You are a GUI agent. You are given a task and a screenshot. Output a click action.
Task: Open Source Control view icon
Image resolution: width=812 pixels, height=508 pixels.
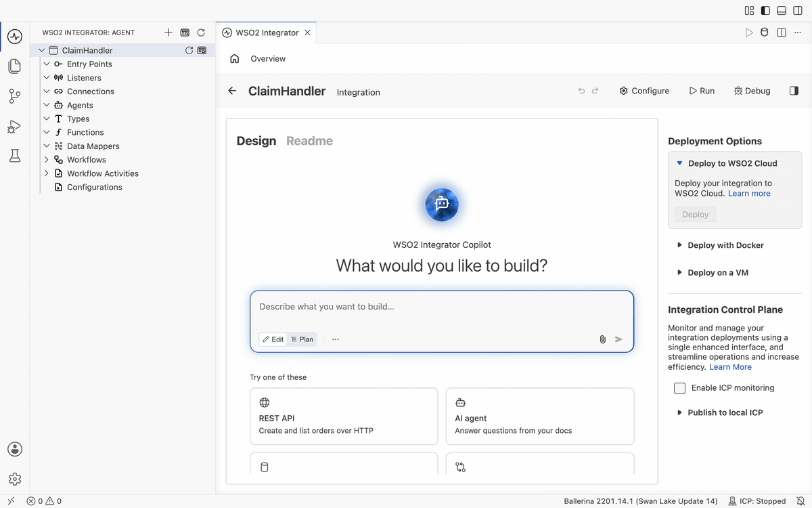[15, 96]
